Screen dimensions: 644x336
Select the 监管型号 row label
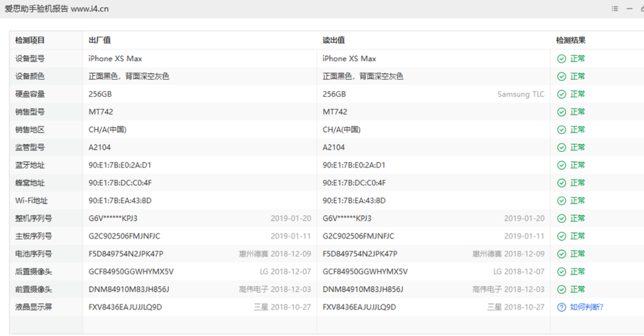[30, 148]
